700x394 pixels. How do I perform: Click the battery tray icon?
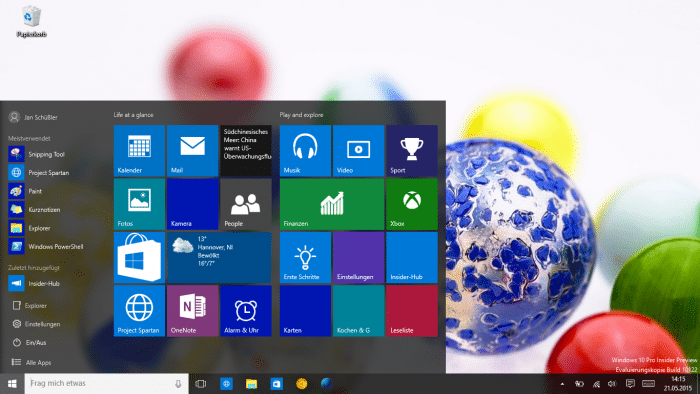pyautogui.click(x=579, y=384)
